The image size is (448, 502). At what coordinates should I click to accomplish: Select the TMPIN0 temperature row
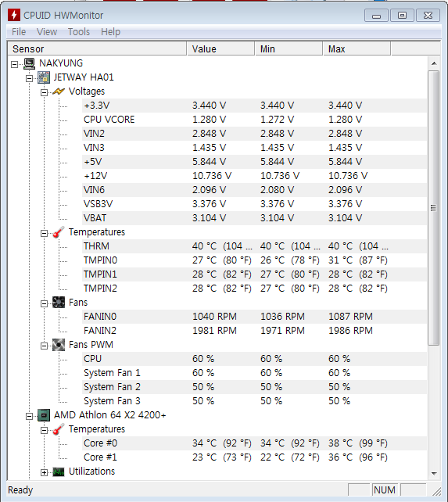(x=255, y=260)
